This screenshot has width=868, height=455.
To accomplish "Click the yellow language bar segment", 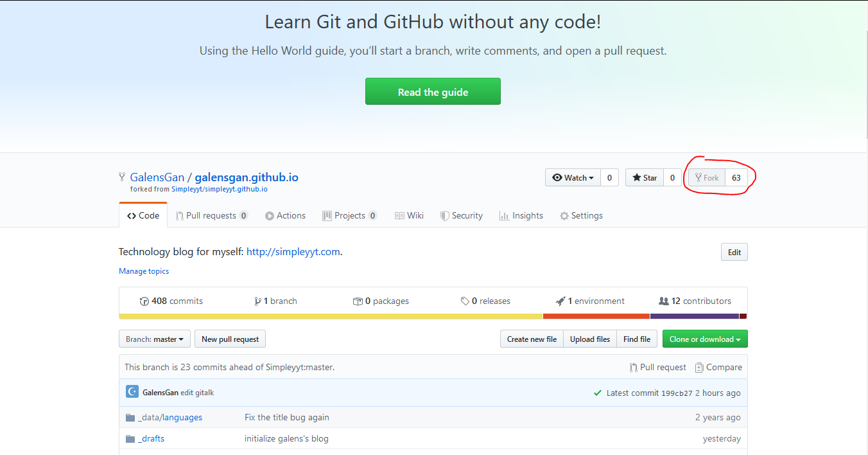I will coord(331,316).
